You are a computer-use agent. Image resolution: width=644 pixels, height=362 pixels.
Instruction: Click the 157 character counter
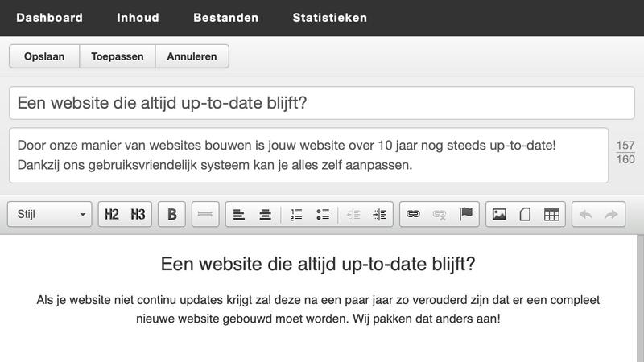click(625, 146)
